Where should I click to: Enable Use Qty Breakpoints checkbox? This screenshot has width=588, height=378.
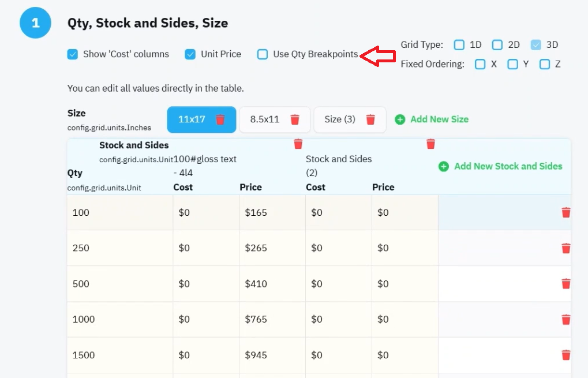click(x=263, y=54)
